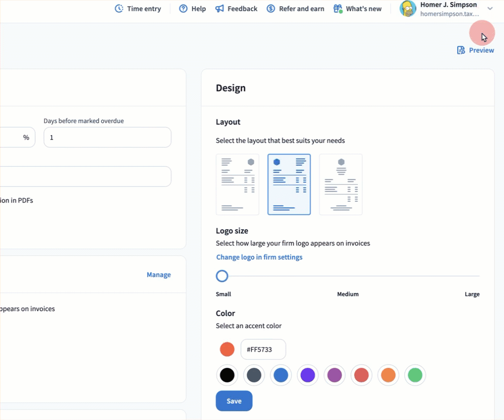Click the hex color code input field
This screenshot has width=504, height=420.
[263, 349]
